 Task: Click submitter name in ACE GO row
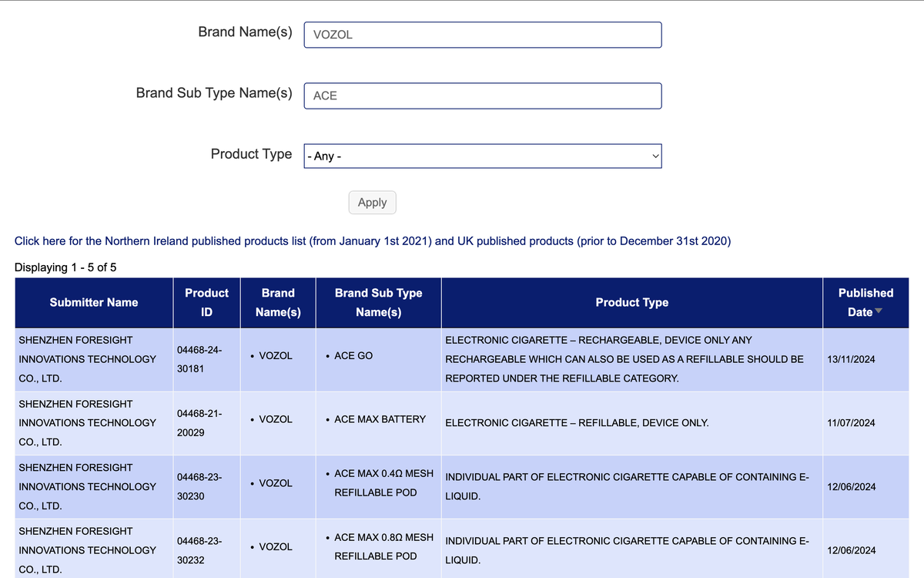tap(87, 359)
